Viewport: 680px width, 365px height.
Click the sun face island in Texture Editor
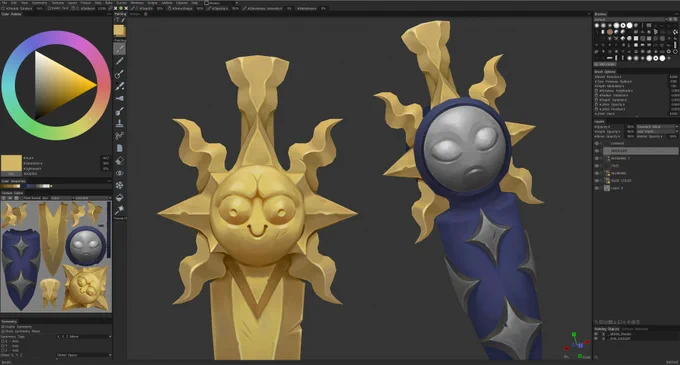tap(85, 287)
